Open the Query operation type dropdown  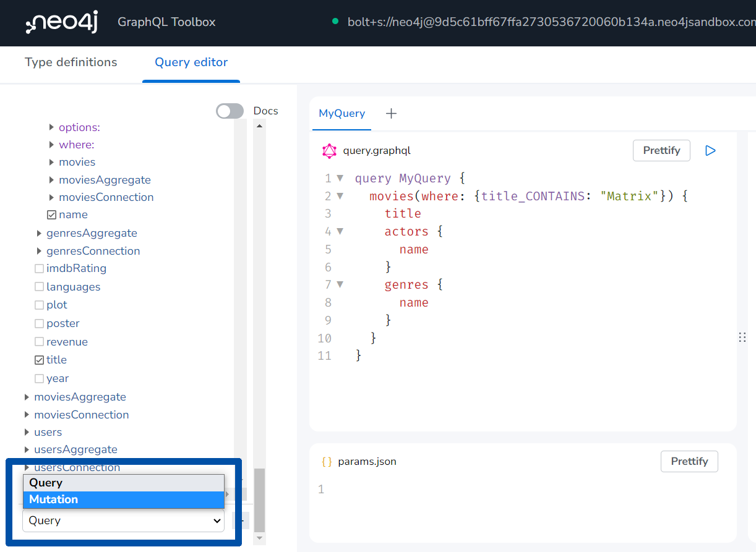pyautogui.click(x=123, y=520)
